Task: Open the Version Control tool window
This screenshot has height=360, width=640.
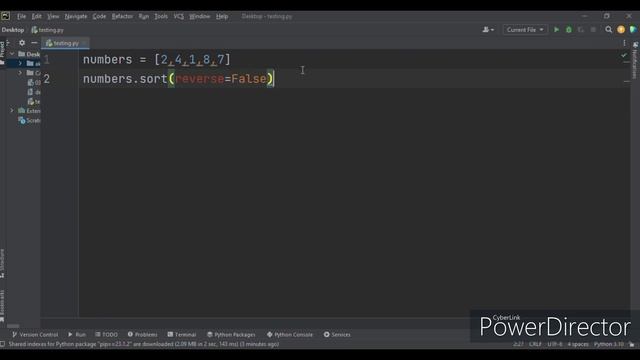Action: pyautogui.click(x=35, y=334)
